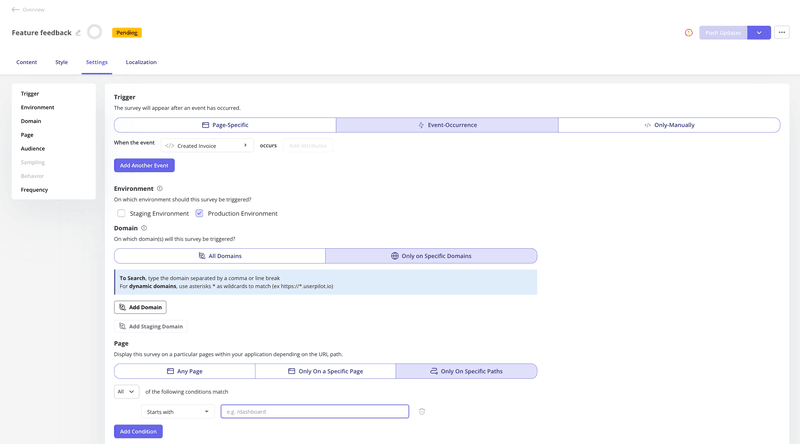Viewport: 800px width, 444px height.
Task: Jump to Audience section in sidebar
Action: [33, 149]
